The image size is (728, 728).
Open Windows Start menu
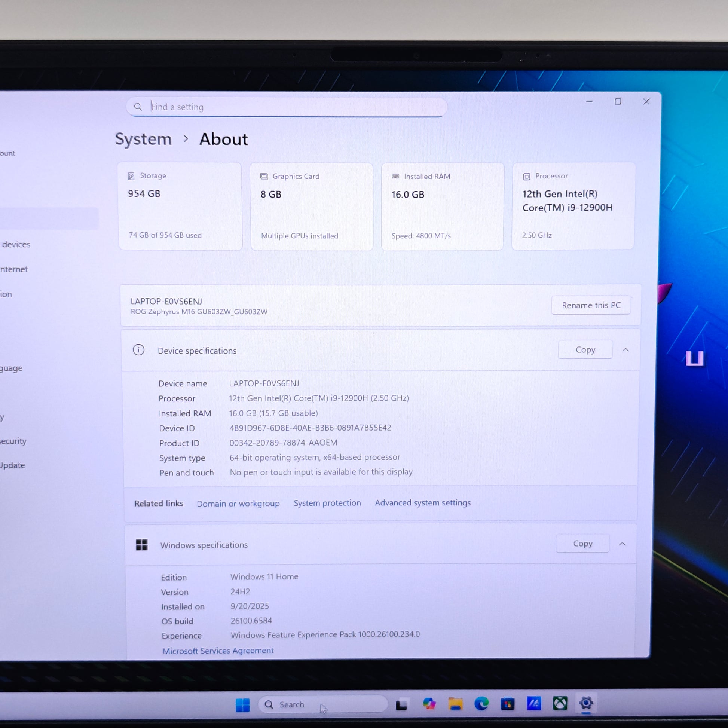click(243, 705)
